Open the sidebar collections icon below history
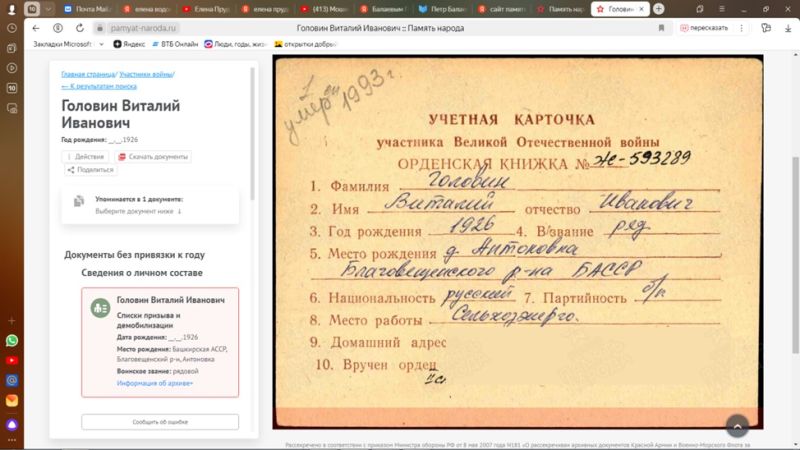This screenshot has width=800, height=450. click(12, 48)
